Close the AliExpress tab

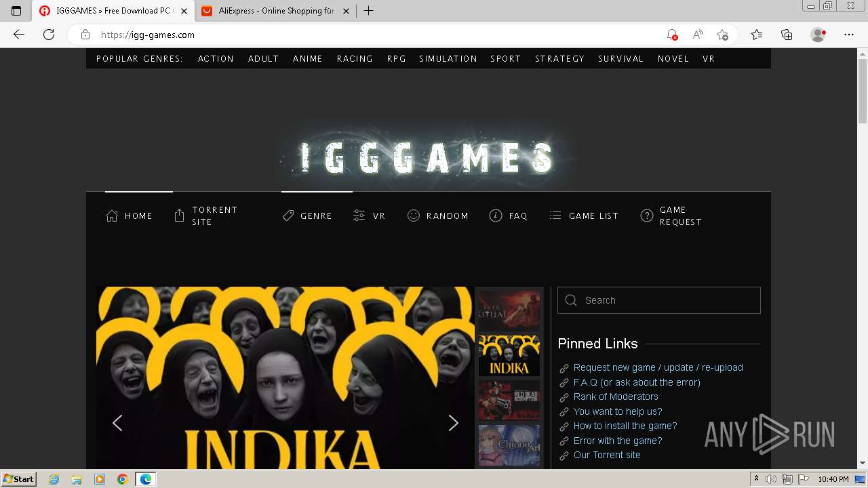click(347, 11)
